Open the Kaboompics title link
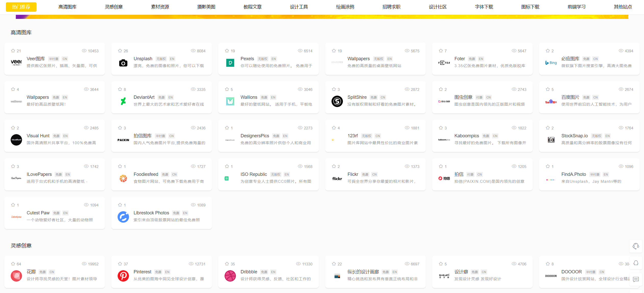This screenshot has width=644, height=293. tap(466, 136)
